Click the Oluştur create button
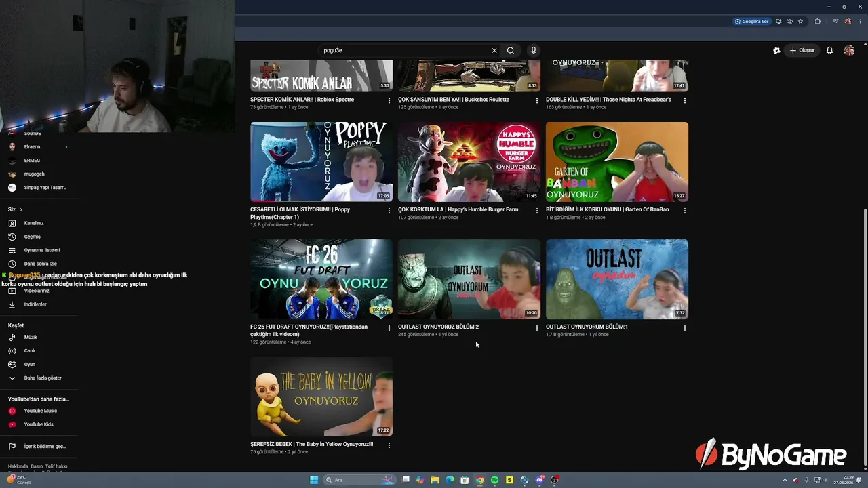Image resolution: width=868 pixels, height=488 pixels. pos(802,50)
